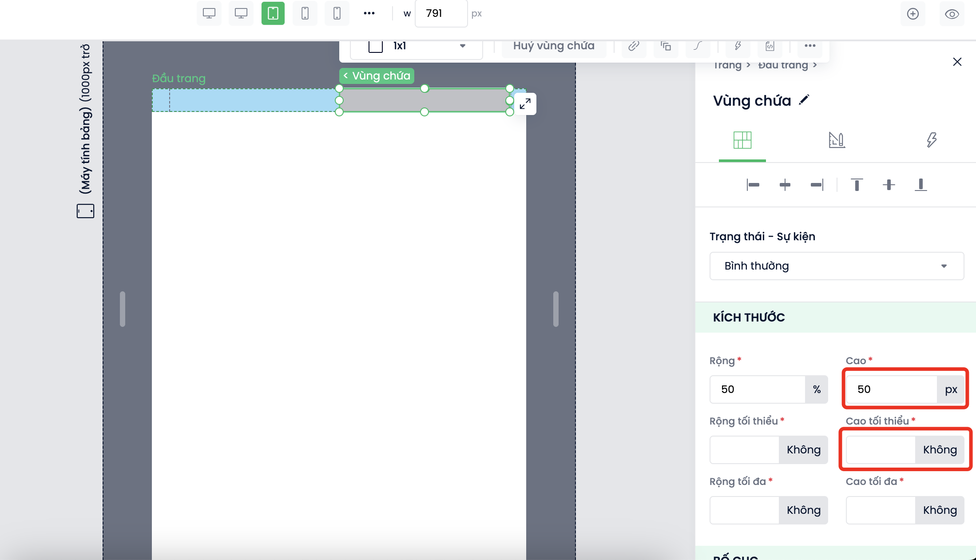This screenshot has height=560, width=976.
Task: Click the Cao height input field
Action: (x=891, y=389)
